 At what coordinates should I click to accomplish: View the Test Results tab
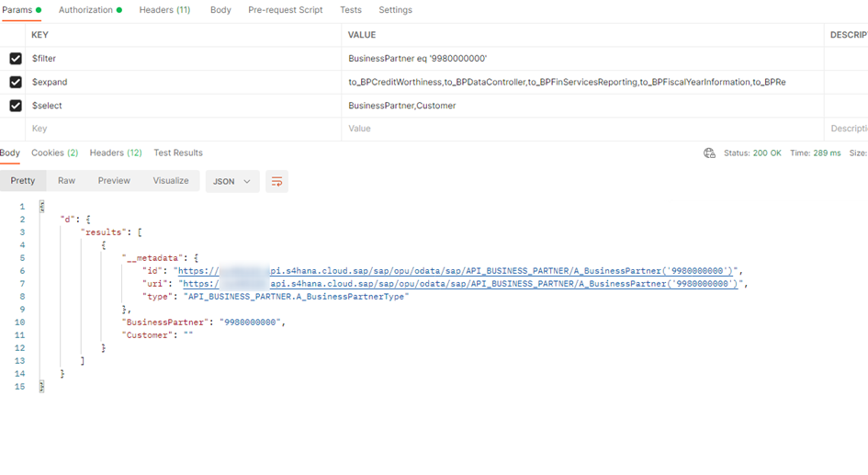(178, 153)
